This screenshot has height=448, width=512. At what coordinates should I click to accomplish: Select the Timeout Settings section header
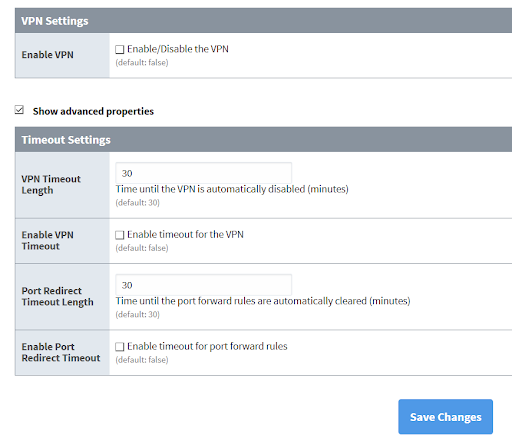tap(263, 140)
